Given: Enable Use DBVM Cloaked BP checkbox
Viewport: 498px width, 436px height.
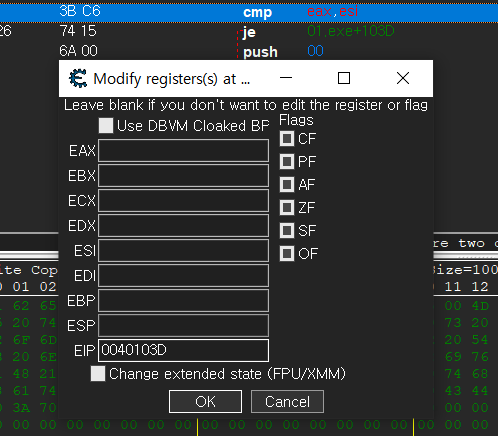Looking at the screenshot, I should click(106, 126).
